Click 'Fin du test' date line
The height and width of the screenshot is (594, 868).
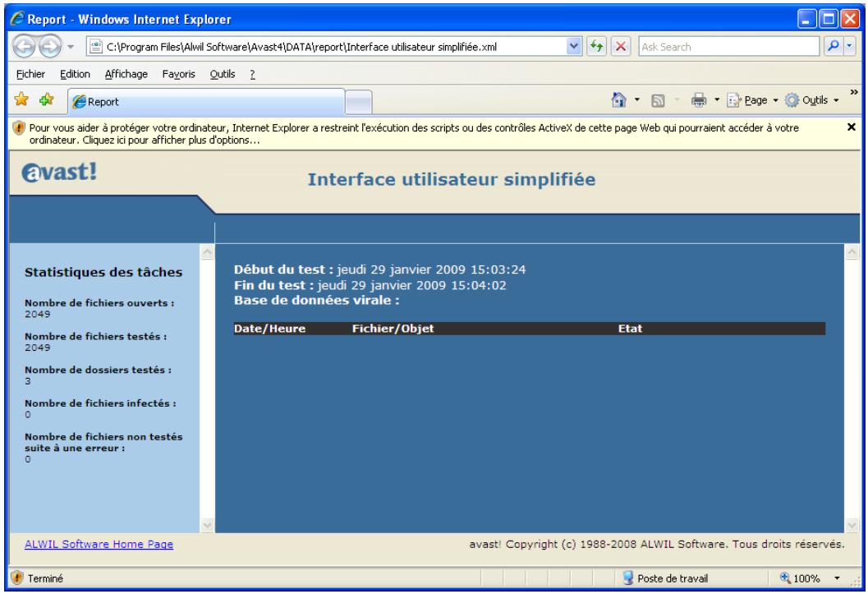tap(370, 285)
